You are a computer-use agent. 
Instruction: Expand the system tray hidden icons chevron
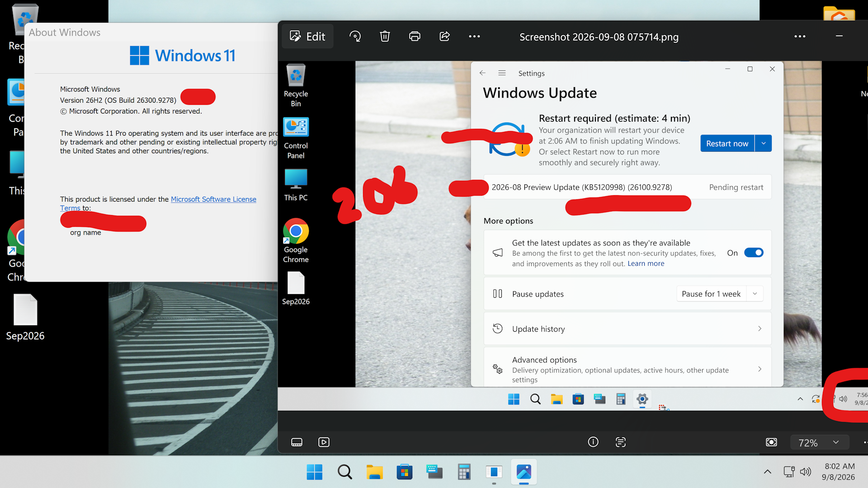click(x=768, y=472)
